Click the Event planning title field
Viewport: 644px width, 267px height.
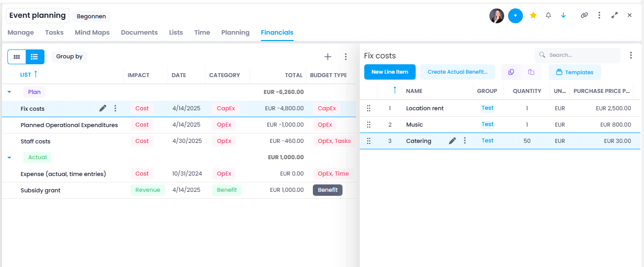click(38, 15)
